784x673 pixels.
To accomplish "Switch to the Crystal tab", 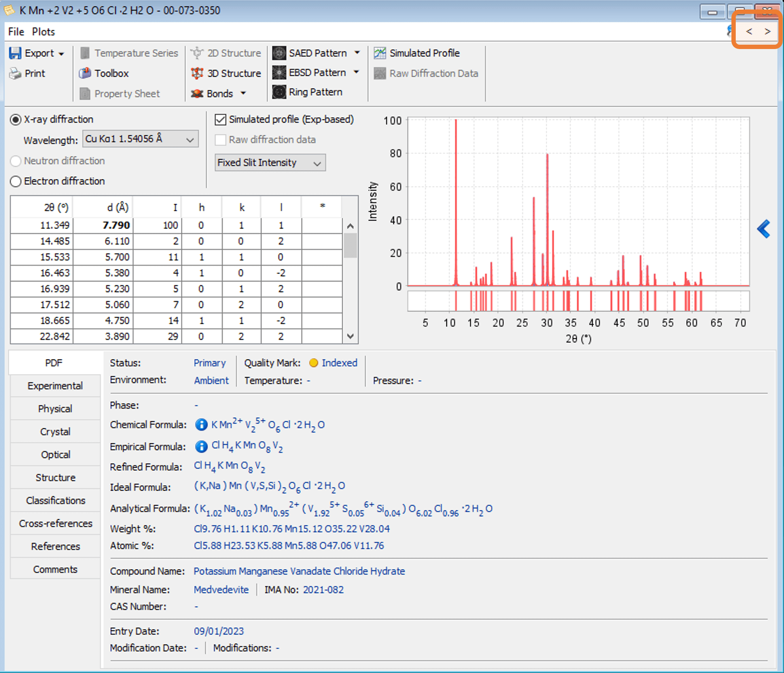I will pyautogui.click(x=55, y=432).
